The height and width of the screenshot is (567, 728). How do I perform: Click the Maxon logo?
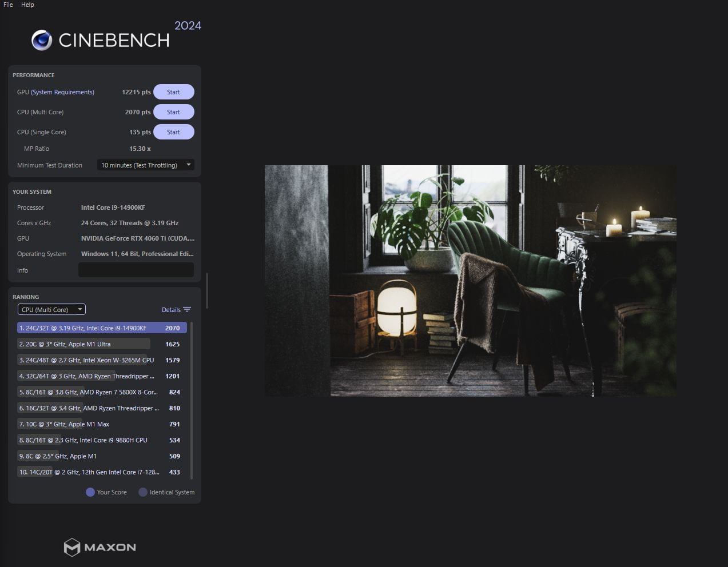[100, 547]
